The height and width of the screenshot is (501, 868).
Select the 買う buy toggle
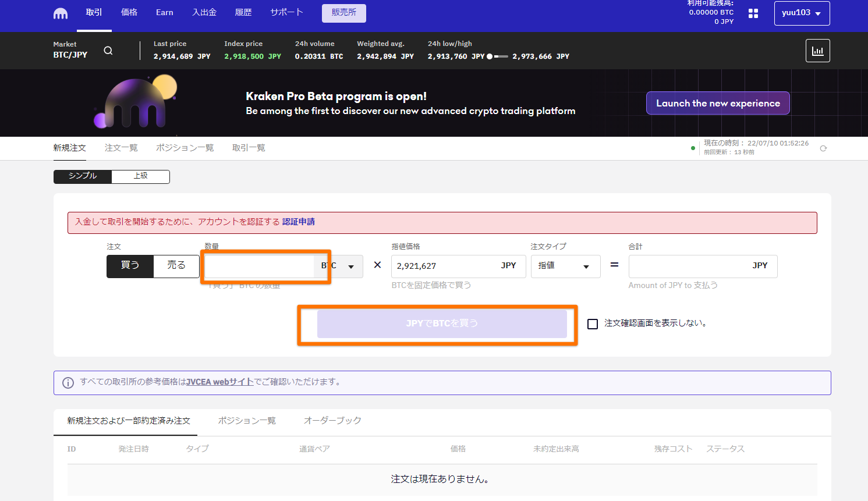[130, 266]
